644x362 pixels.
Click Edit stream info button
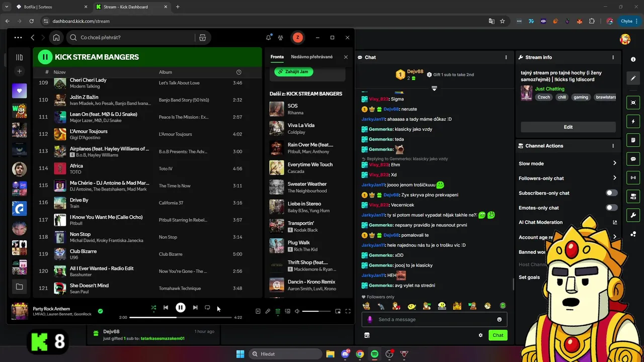coord(568,127)
